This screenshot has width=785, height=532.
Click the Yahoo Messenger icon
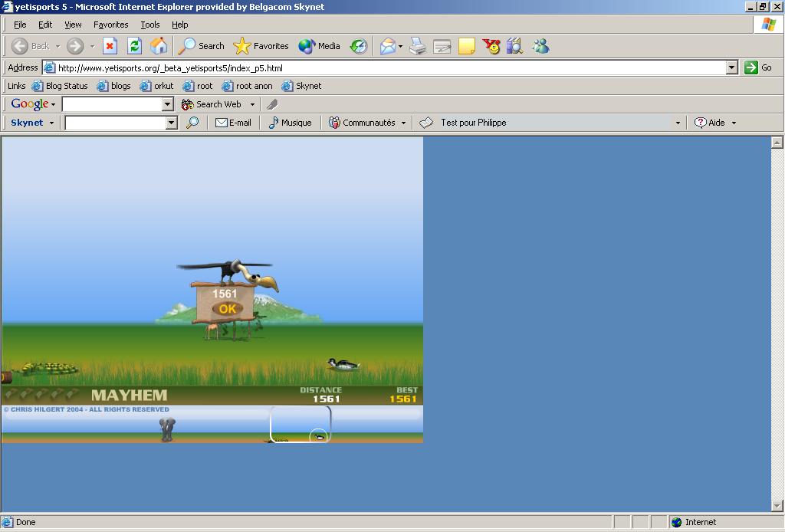pyautogui.click(x=491, y=46)
